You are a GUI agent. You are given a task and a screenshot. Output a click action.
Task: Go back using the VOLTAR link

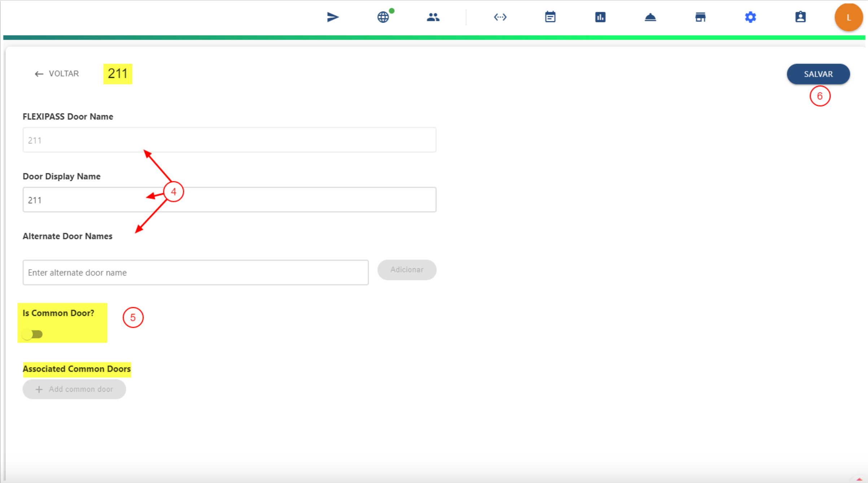click(63, 74)
